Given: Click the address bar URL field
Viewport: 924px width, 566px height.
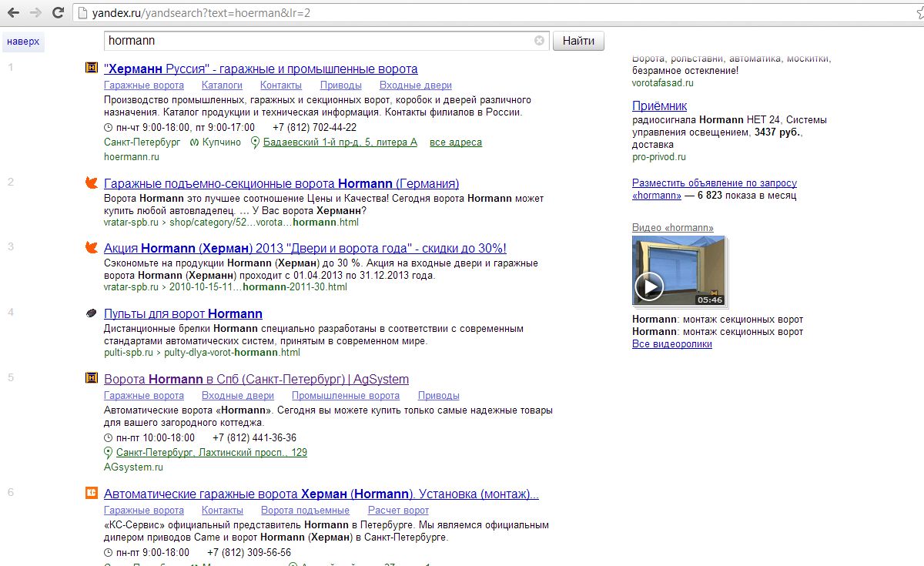Looking at the screenshot, I should (x=493, y=13).
